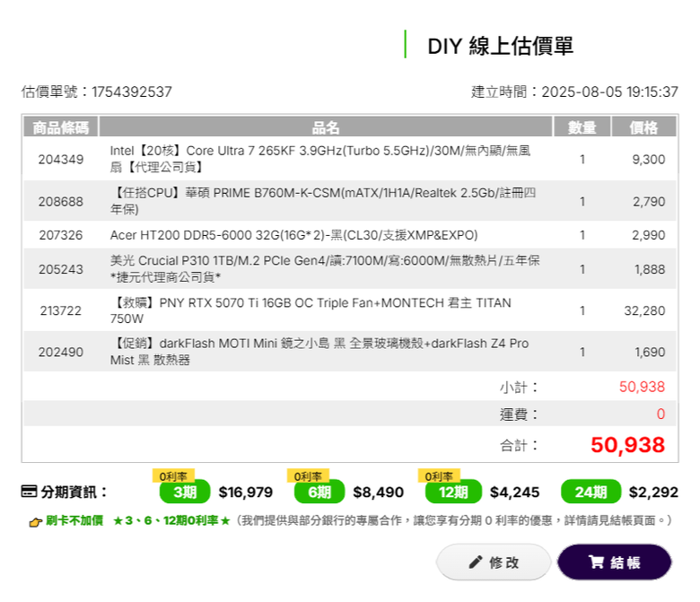Click the 運費 label

point(519,414)
